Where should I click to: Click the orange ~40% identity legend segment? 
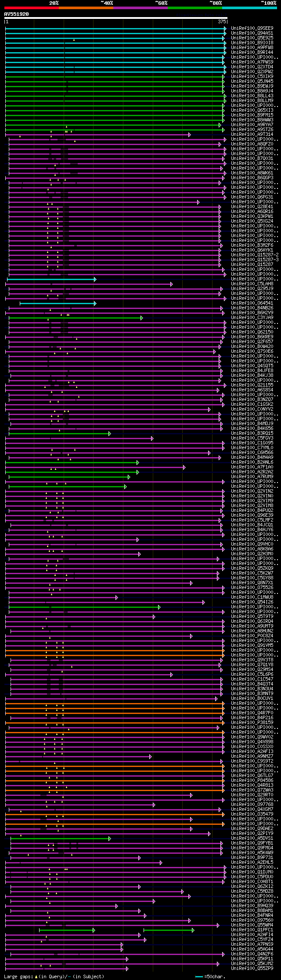[x=86, y=8]
